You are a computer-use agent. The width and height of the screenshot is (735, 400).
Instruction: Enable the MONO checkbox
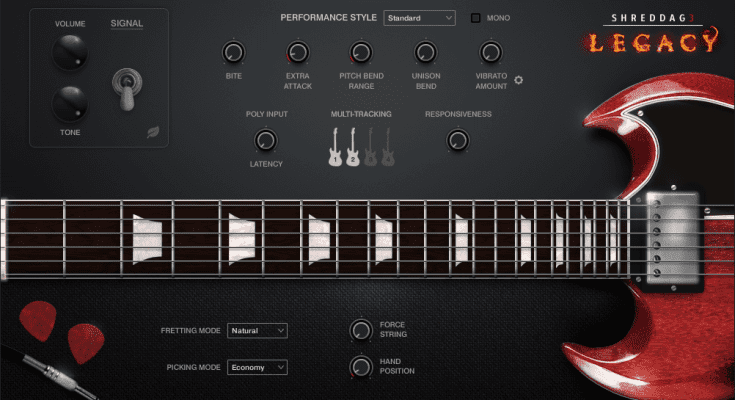[476, 18]
